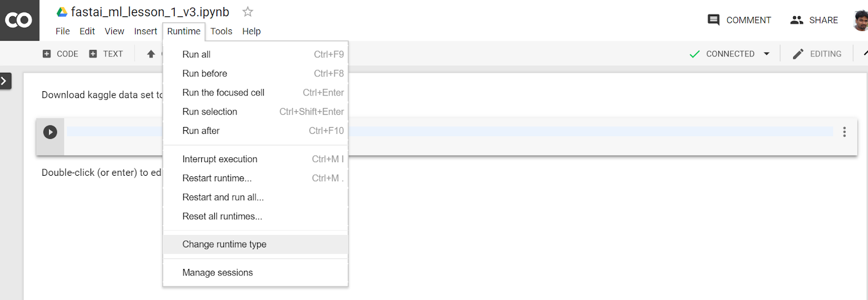Open the COMMENT panel
The width and height of the screenshot is (868, 300).
click(739, 20)
